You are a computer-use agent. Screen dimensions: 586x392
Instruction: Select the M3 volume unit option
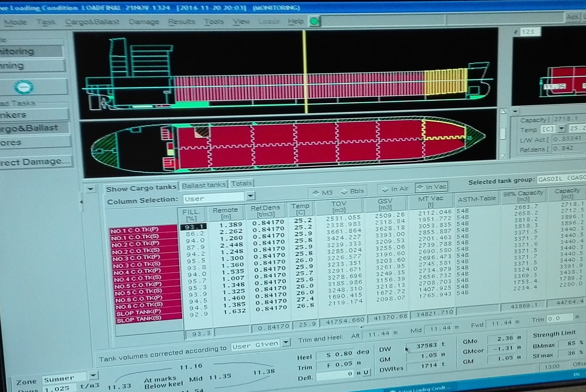click(x=323, y=192)
